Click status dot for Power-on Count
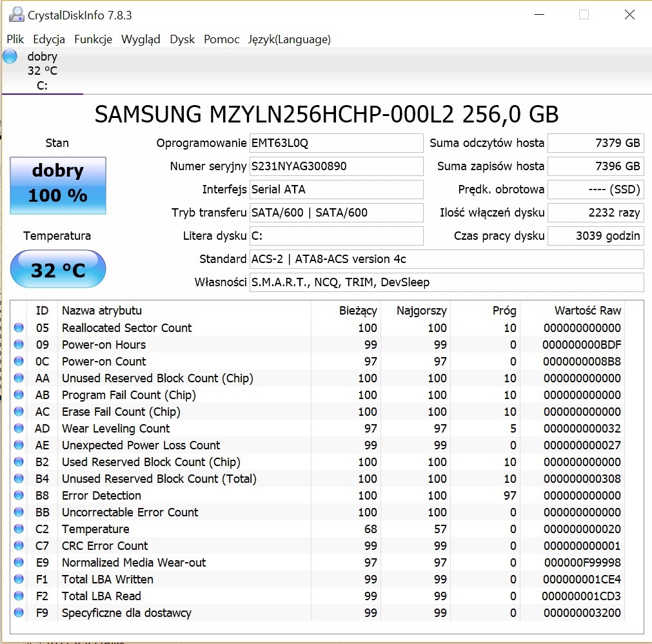The width and height of the screenshot is (652, 644). point(19,361)
